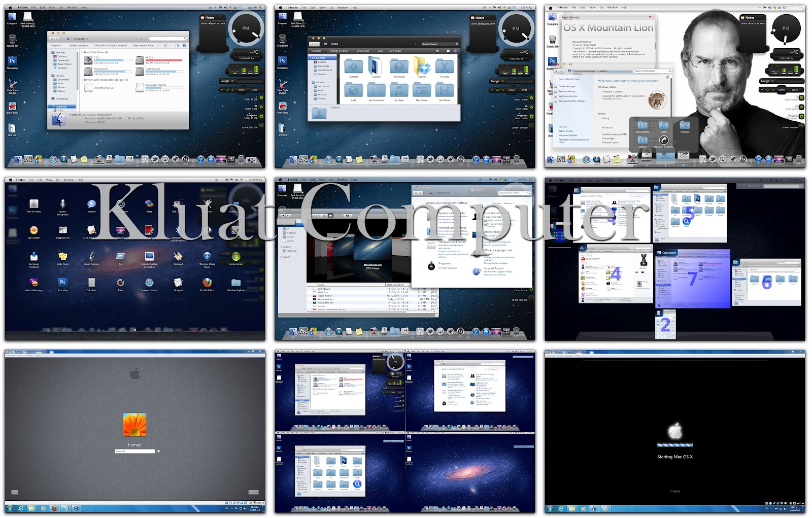Open the Recycle Bin on the desktop
This screenshot has height=518, width=812.
click(12, 40)
